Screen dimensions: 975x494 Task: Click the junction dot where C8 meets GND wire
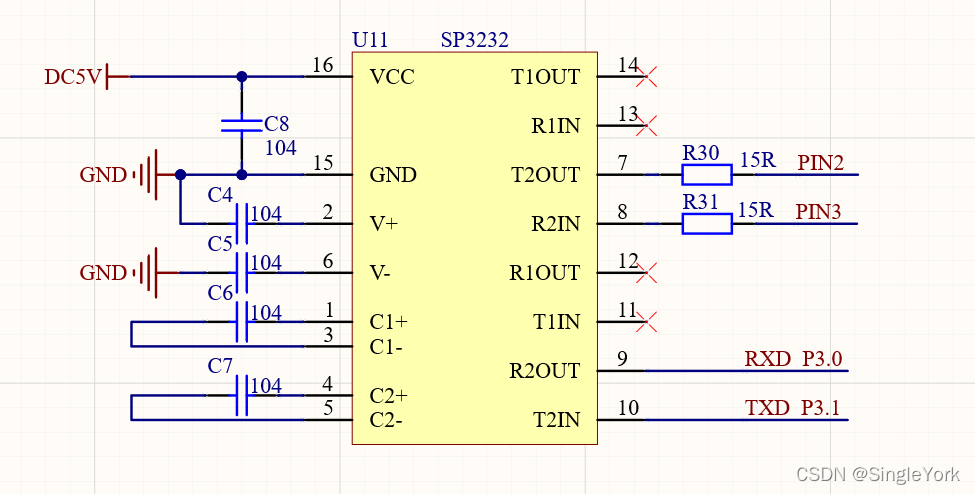242,175
